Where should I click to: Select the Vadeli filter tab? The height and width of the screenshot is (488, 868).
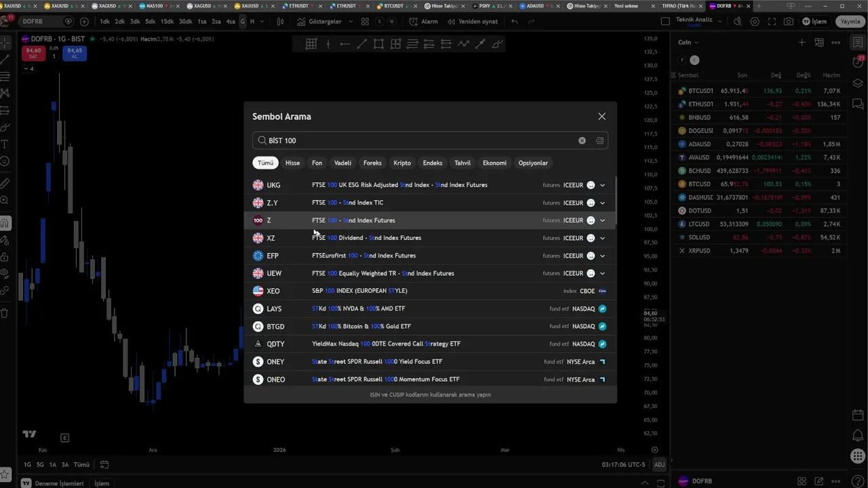pyautogui.click(x=342, y=163)
